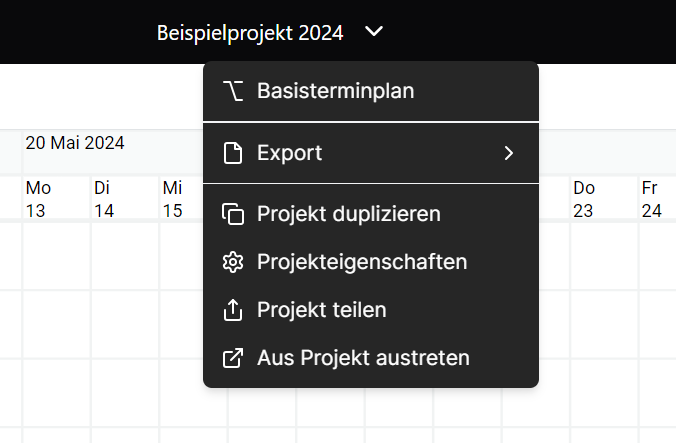This screenshot has width=676, height=443.
Task: Expand the Export submenu arrow
Action: [x=509, y=153]
